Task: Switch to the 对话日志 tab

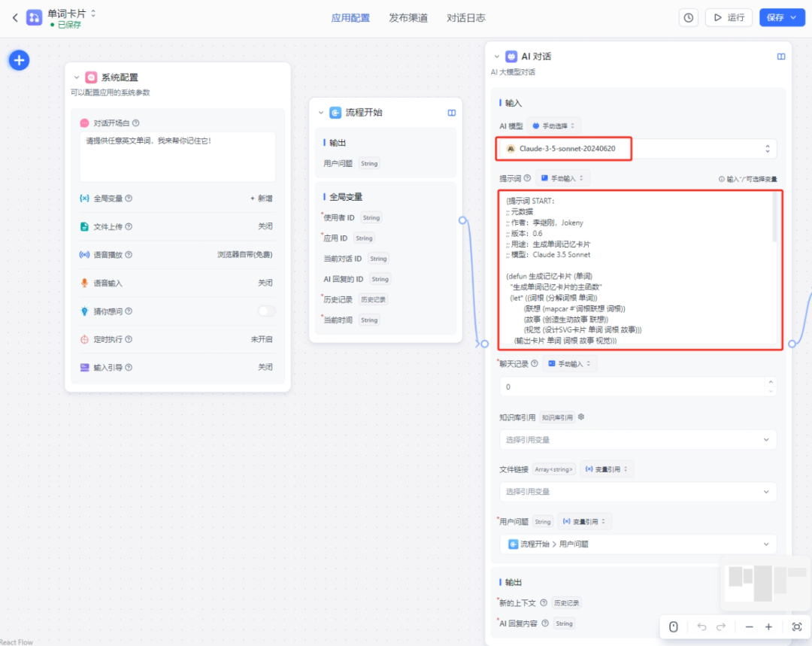Action: tap(466, 18)
